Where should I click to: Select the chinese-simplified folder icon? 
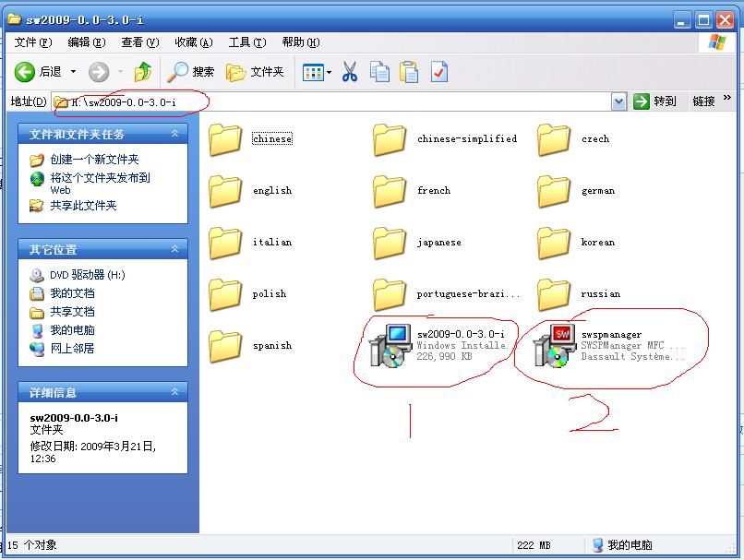tap(390, 140)
